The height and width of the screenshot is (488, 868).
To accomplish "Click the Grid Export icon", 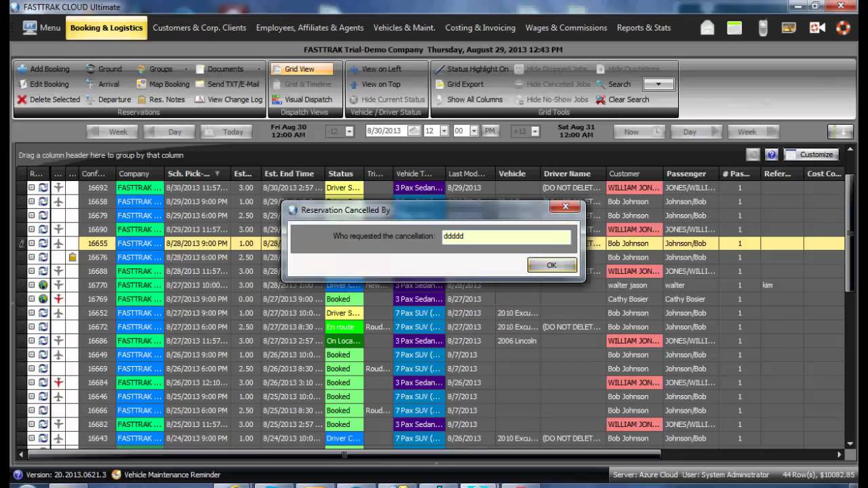I will tap(439, 84).
